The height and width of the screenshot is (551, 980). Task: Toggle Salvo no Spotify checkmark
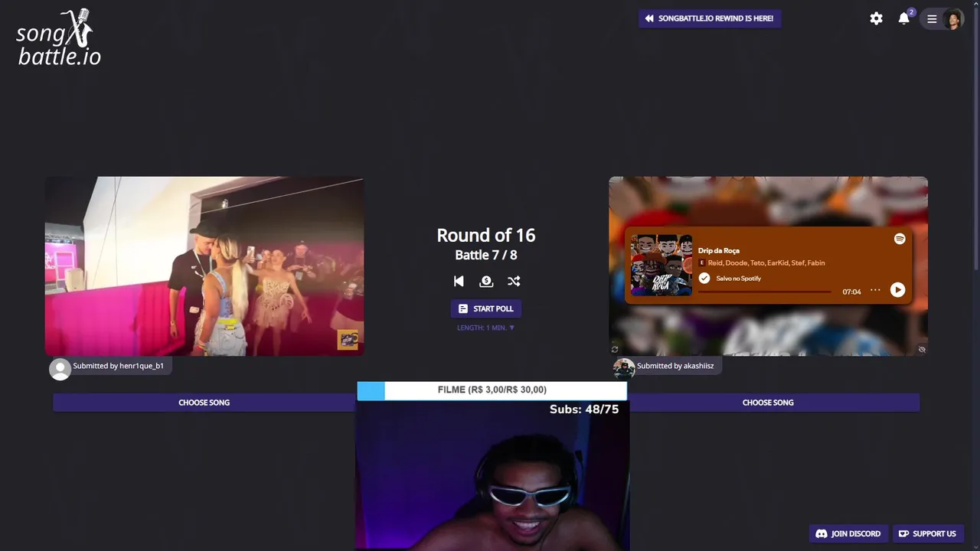pos(704,279)
